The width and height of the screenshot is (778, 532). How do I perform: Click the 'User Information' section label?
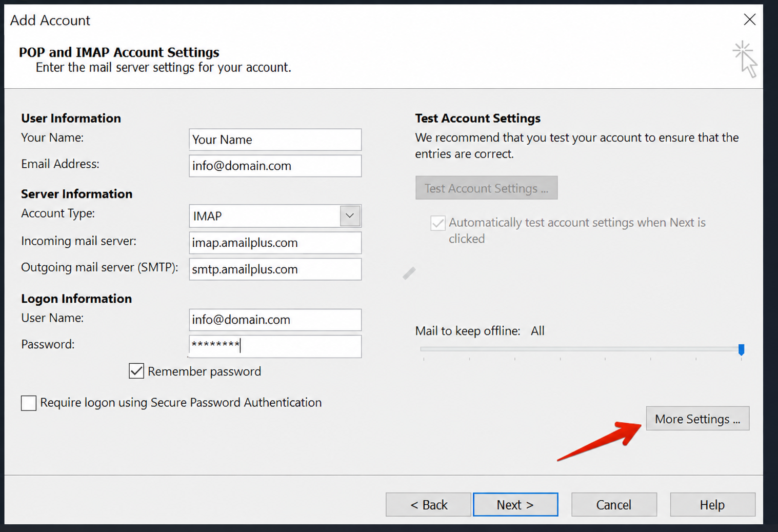tap(71, 118)
